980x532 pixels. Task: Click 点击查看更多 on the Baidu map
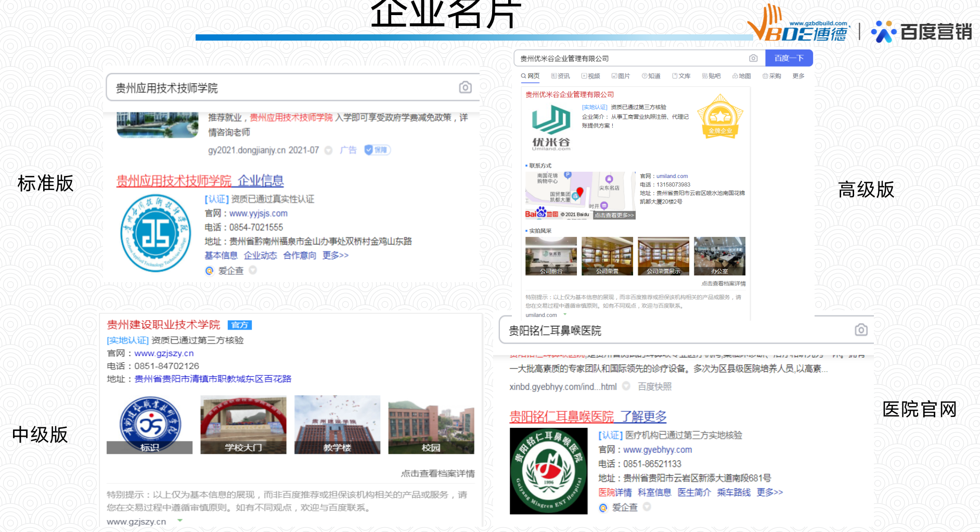pos(614,215)
